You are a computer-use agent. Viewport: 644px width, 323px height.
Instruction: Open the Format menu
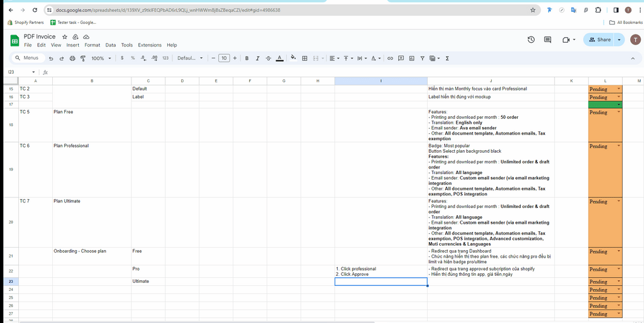(92, 45)
